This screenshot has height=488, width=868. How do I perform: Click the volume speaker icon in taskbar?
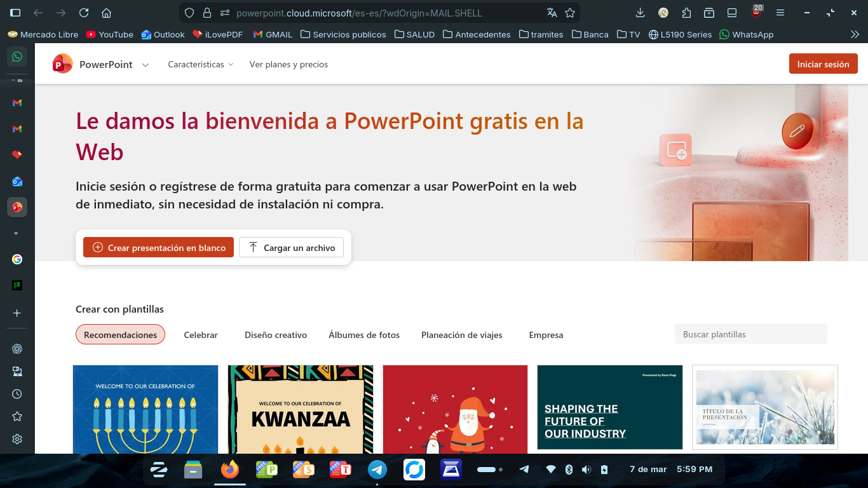[586, 470]
